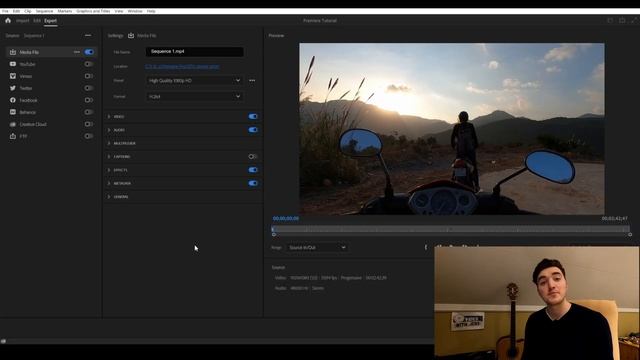
Task: Click the YouTube destination icon
Action: (x=13, y=64)
